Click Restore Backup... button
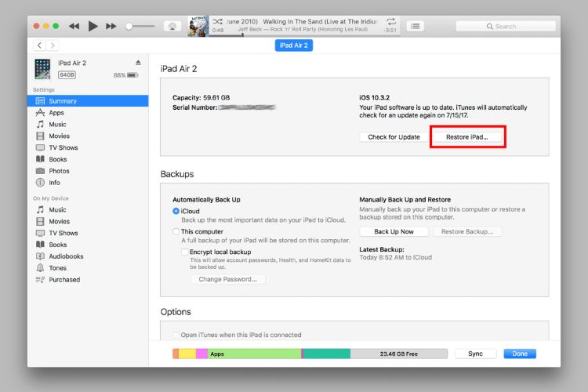 [x=467, y=231]
